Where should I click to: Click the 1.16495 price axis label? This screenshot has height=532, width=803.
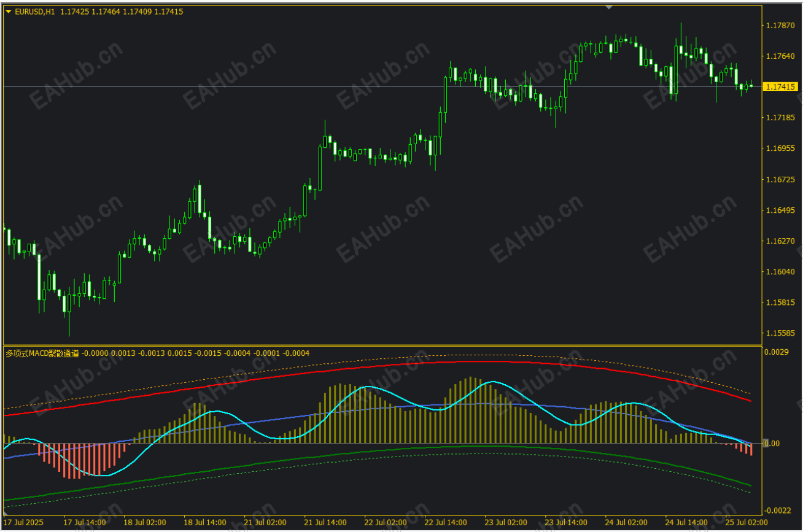click(780, 210)
